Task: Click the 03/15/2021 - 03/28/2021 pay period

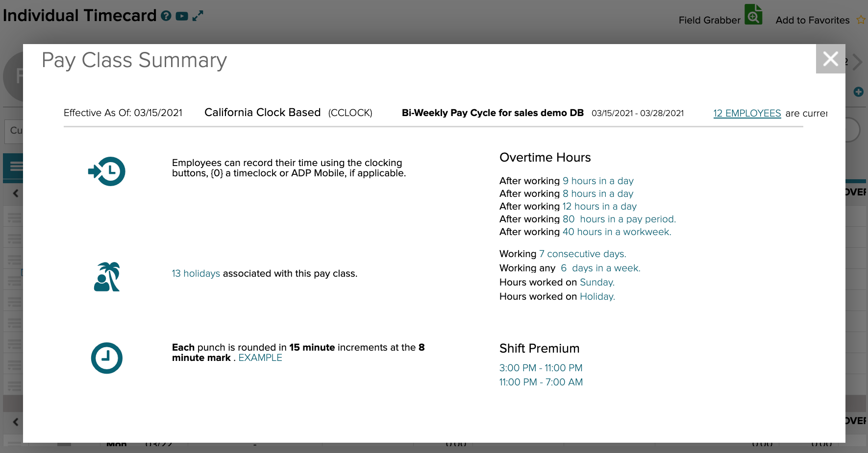Action: coord(638,113)
